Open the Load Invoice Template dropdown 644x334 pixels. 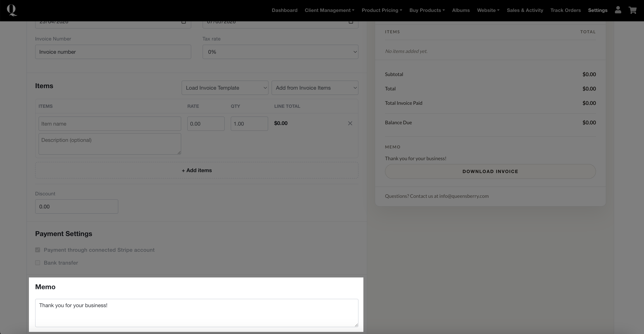pos(225,88)
